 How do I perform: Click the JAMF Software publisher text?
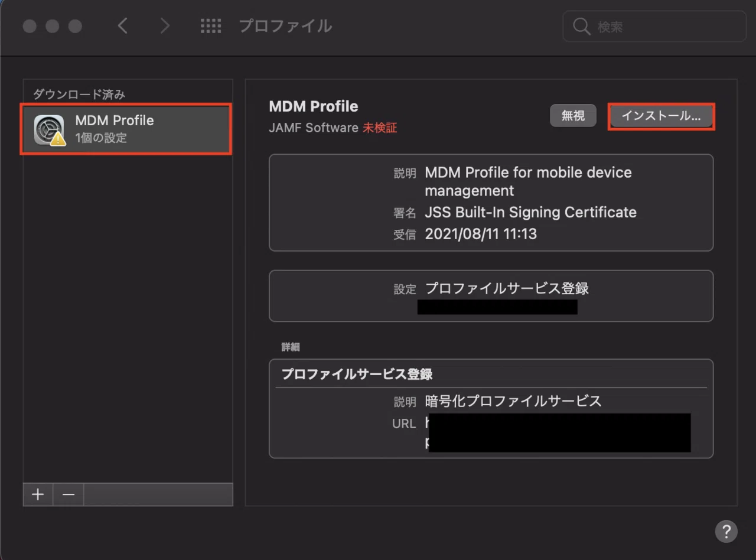coord(314,128)
